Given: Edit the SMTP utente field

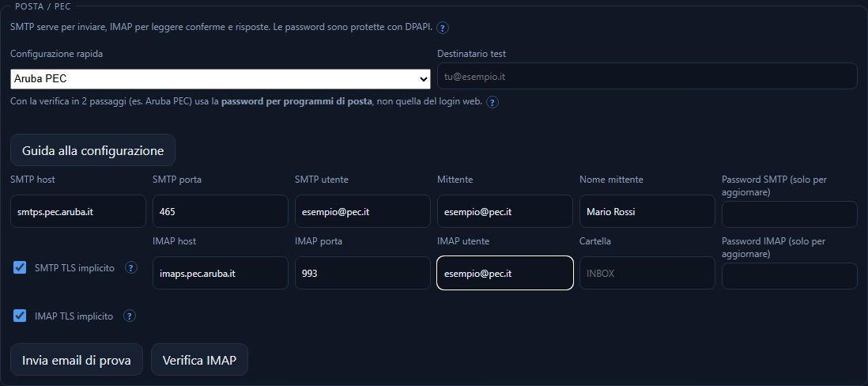Looking at the screenshot, I should click(363, 211).
